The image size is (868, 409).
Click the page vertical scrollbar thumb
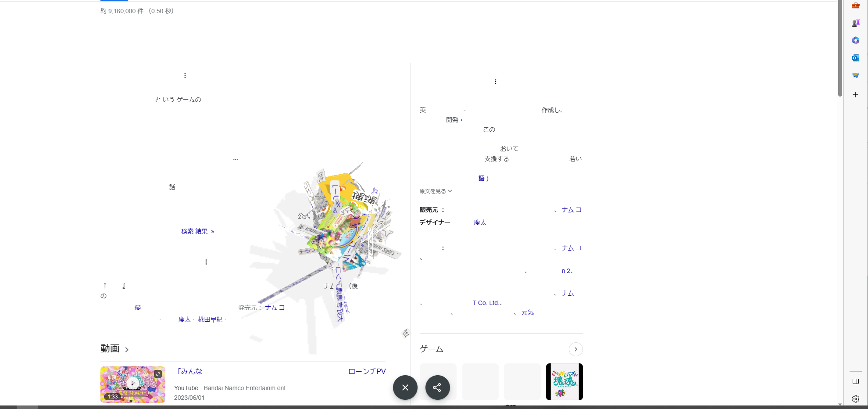(x=840, y=48)
